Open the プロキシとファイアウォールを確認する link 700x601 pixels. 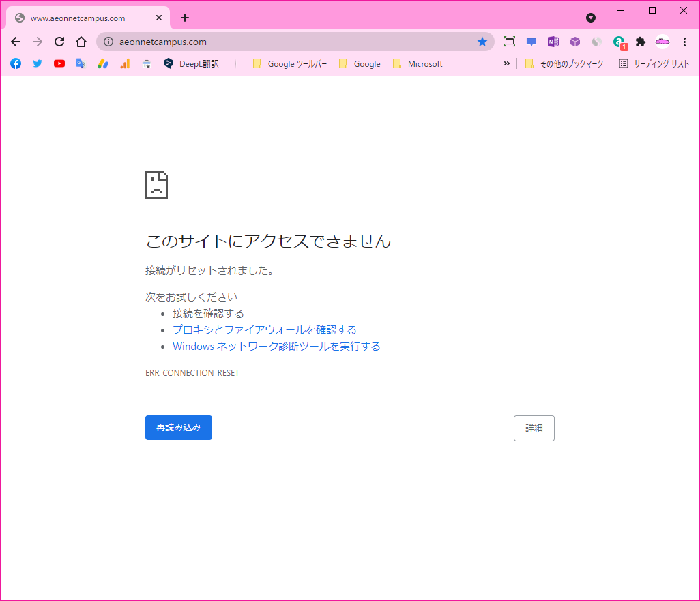[x=265, y=329]
